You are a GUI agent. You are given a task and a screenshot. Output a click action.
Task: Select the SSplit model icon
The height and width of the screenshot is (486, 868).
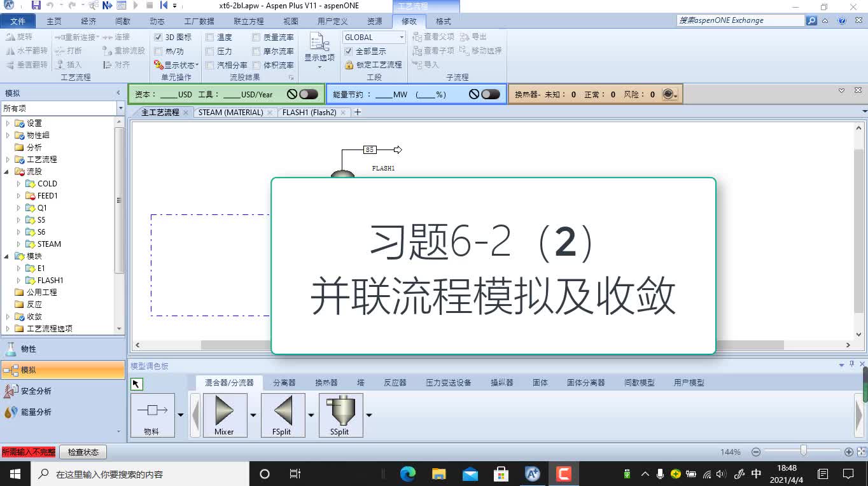tap(340, 414)
